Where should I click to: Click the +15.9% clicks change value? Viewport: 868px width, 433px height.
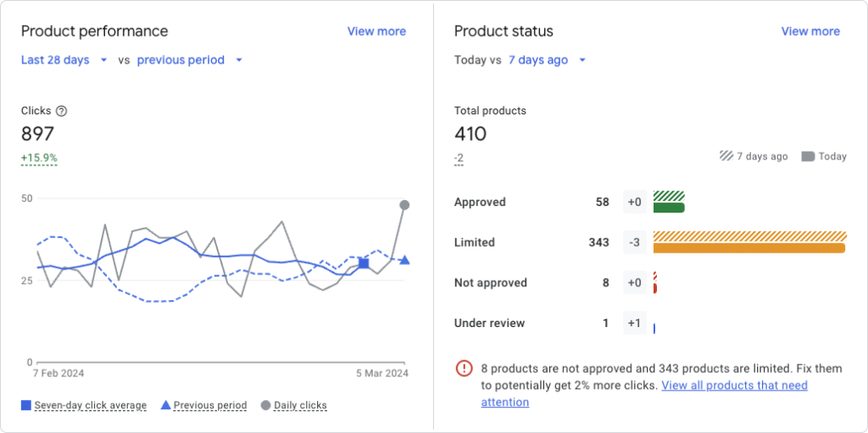click(x=39, y=158)
